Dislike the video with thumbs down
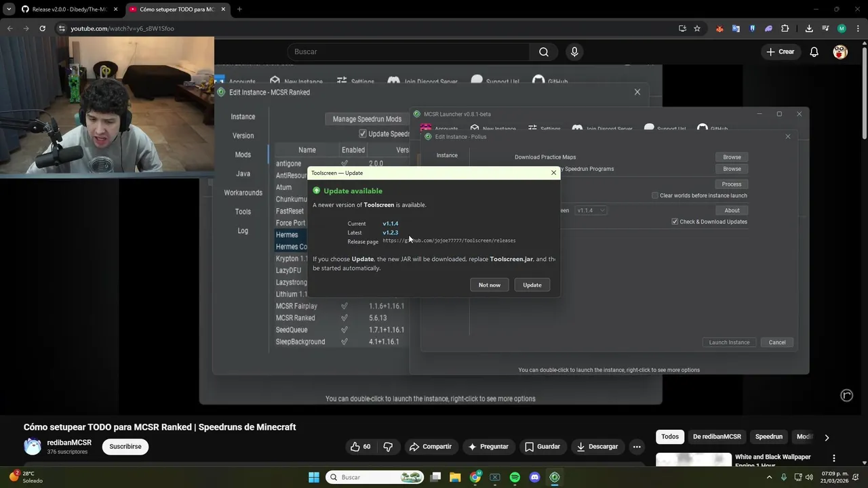The image size is (868, 488). [x=388, y=447]
